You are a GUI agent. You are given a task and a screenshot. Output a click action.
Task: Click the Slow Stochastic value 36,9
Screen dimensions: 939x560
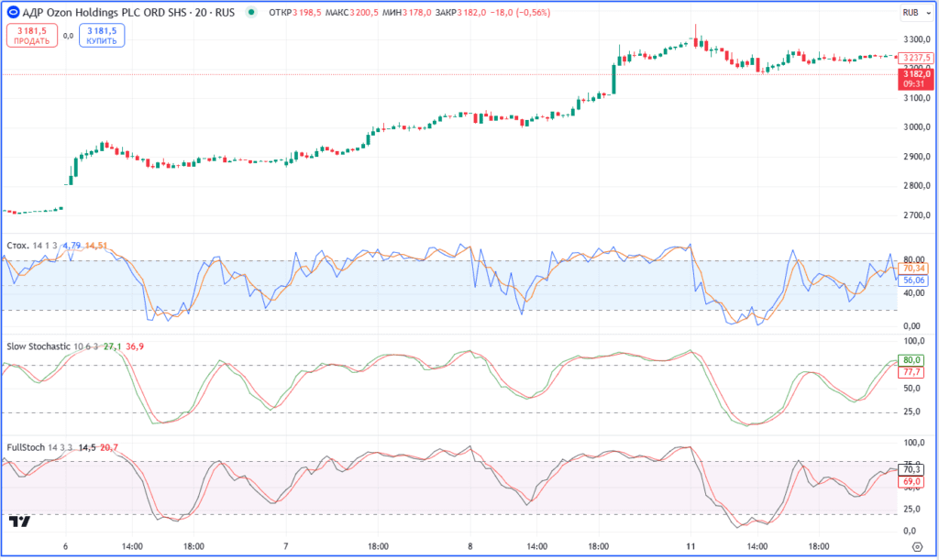[135, 346]
